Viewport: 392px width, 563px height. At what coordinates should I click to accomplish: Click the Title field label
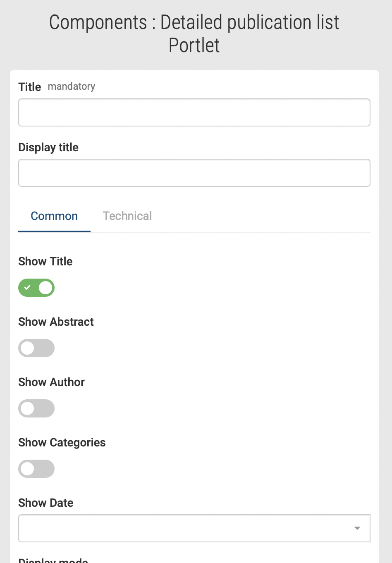(30, 87)
